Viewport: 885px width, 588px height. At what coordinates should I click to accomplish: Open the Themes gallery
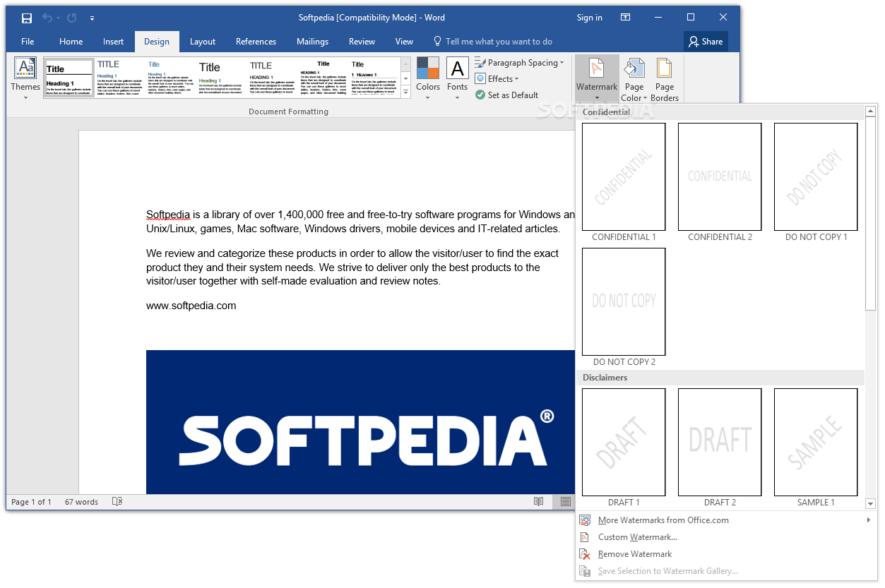click(25, 78)
